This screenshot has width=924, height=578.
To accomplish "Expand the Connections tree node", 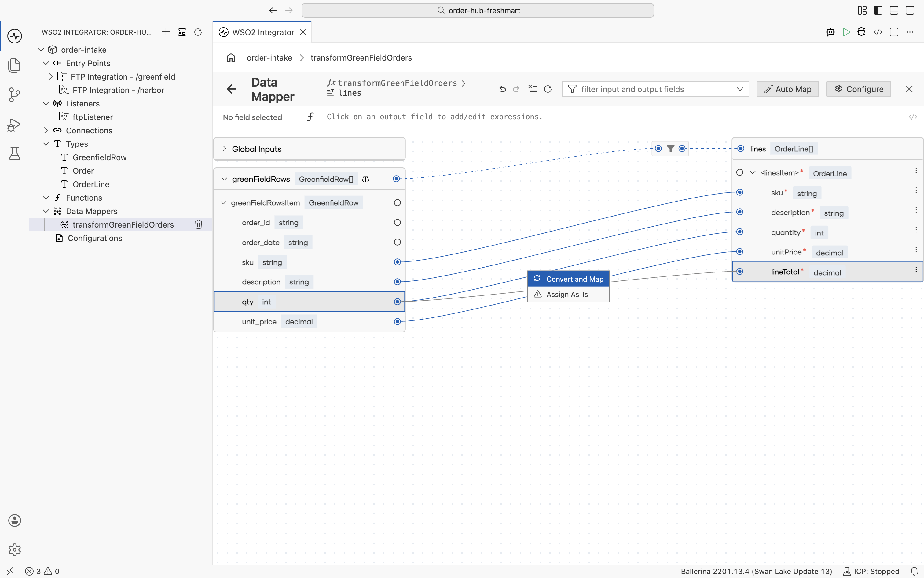I will pyautogui.click(x=46, y=130).
